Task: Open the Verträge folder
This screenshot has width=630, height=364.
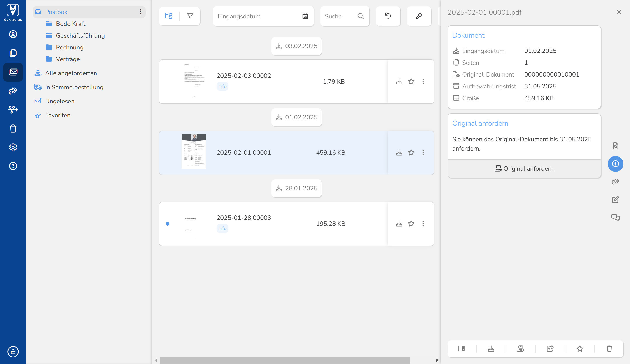Action: (68, 59)
